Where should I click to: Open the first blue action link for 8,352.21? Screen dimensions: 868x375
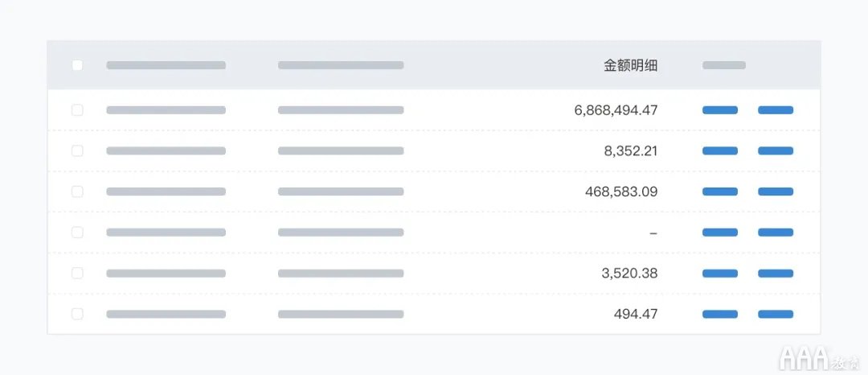pyautogui.click(x=719, y=150)
